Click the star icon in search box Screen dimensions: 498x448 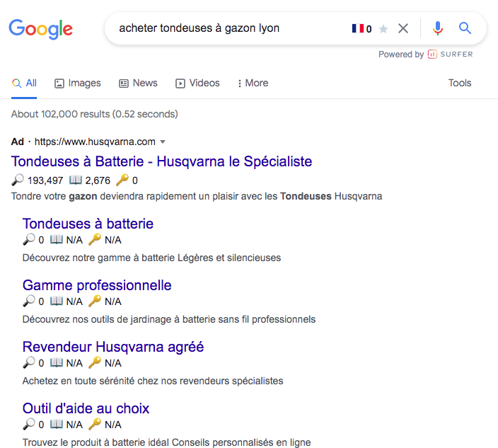[383, 29]
